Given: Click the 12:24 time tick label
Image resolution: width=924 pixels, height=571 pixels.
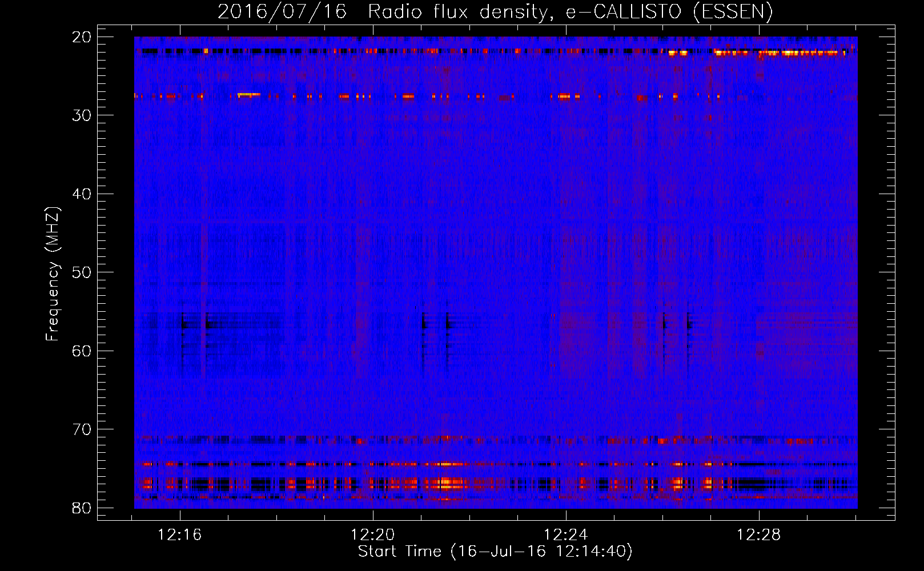Looking at the screenshot, I should [566, 535].
